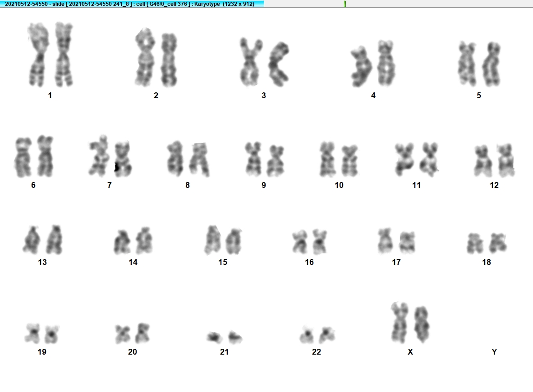Select the chromosome 8 pair image
The width and height of the screenshot is (533, 392).
pyautogui.click(x=188, y=159)
